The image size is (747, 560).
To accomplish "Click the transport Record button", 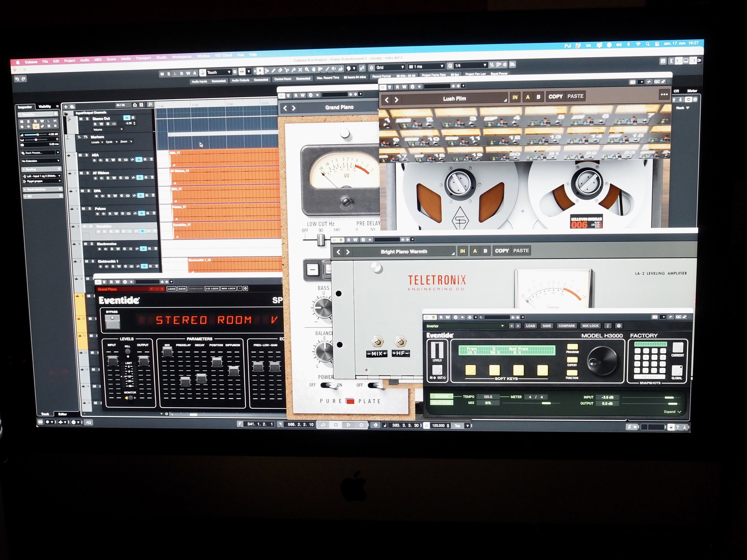I will coord(361,425).
